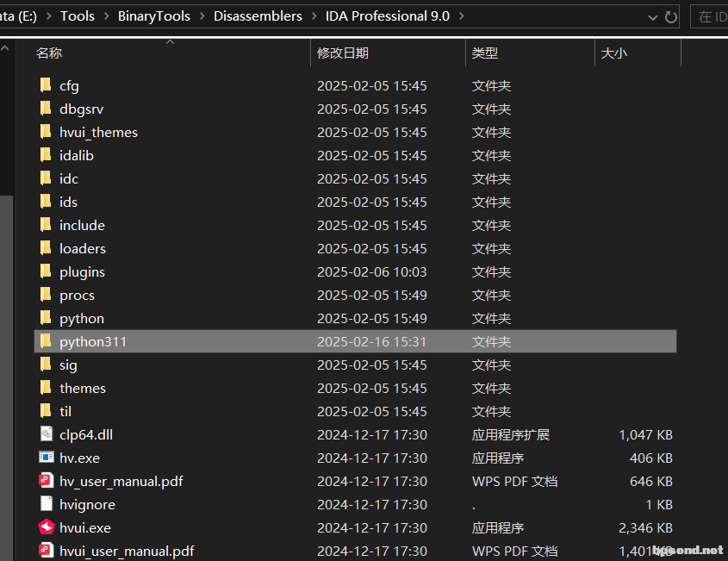728x561 pixels.
Task: Select the include folder icon
Action: click(46, 225)
